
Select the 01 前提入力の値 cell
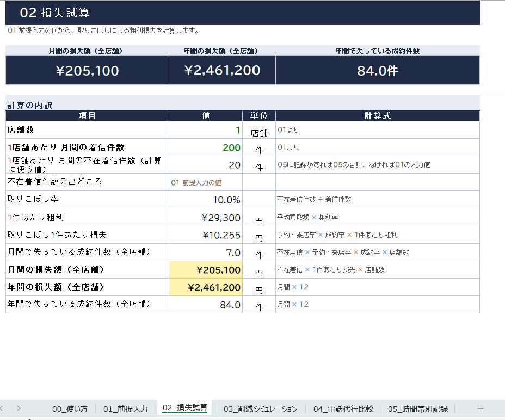(x=206, y=182)
